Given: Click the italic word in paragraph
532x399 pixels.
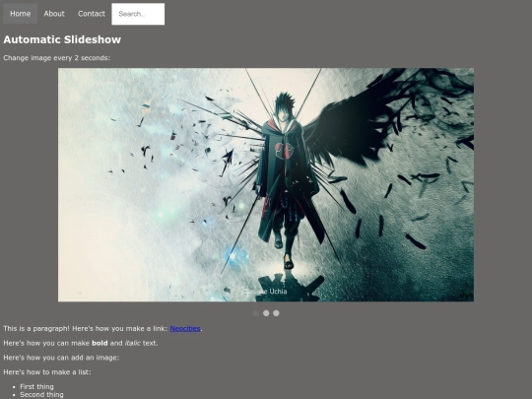Looking at the screenshot, I should (x=133, y=343).
